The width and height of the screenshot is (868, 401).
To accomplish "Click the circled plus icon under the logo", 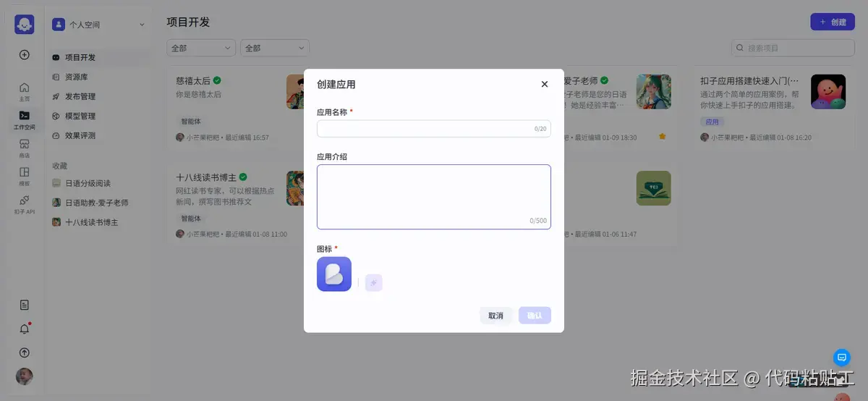I will tap(24, 54).
